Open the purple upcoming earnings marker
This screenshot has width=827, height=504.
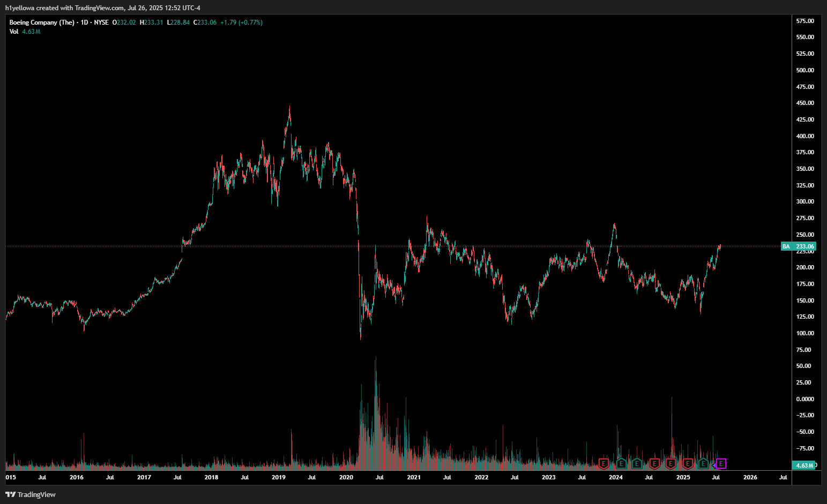(x=721, y=464)
